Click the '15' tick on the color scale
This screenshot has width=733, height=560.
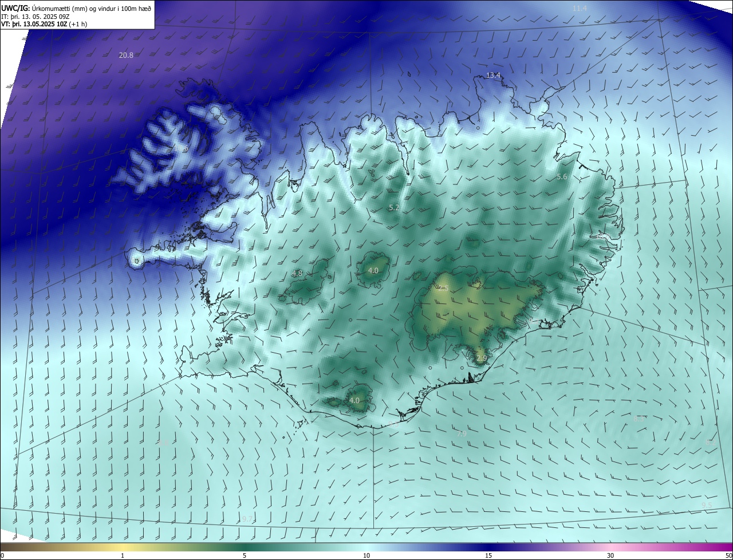[x=488, y=556]
